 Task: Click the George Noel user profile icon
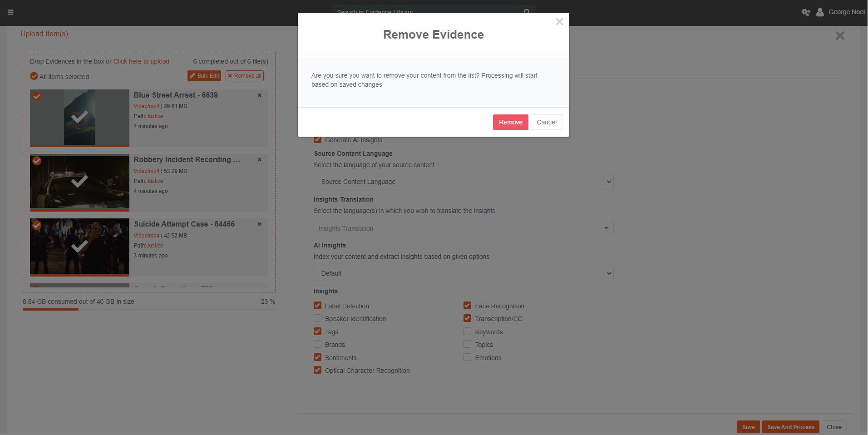click(x=820, y=12)
